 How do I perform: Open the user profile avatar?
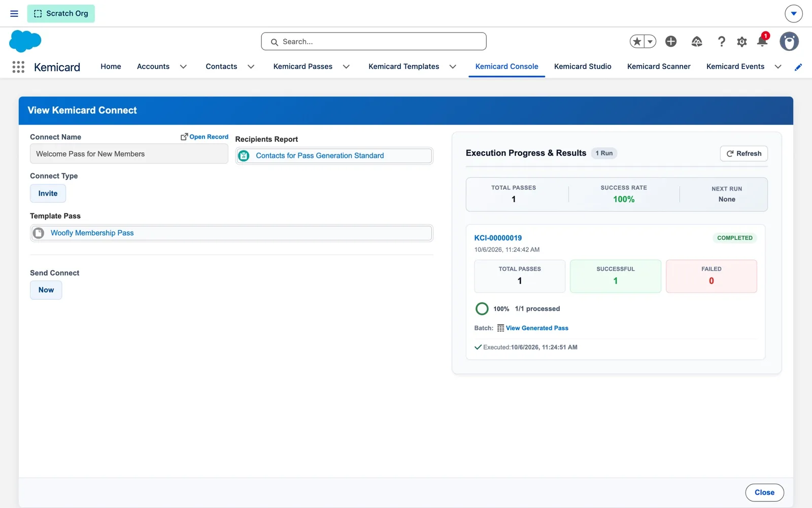pos(789,42)
